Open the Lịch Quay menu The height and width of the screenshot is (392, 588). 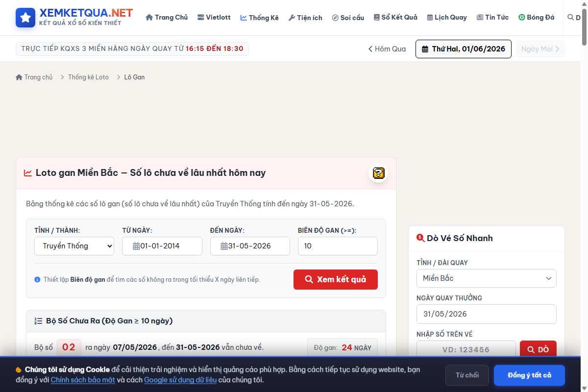coord(446,18)
